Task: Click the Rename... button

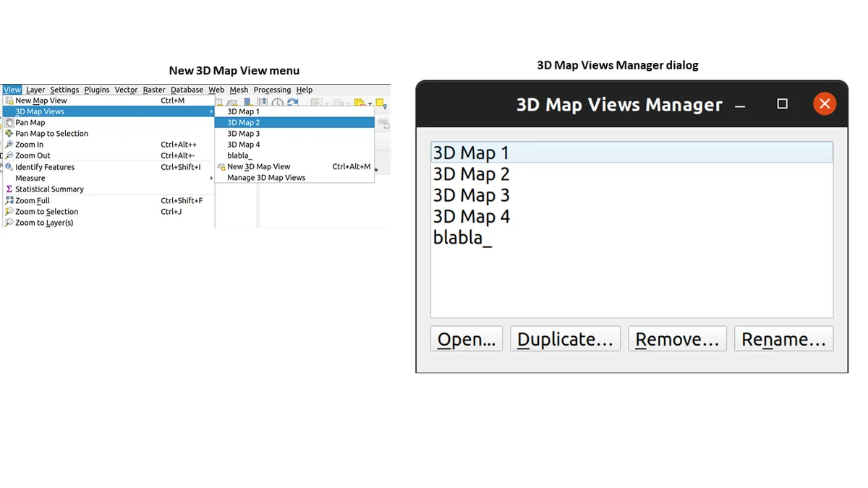Action: coord(783,339)
